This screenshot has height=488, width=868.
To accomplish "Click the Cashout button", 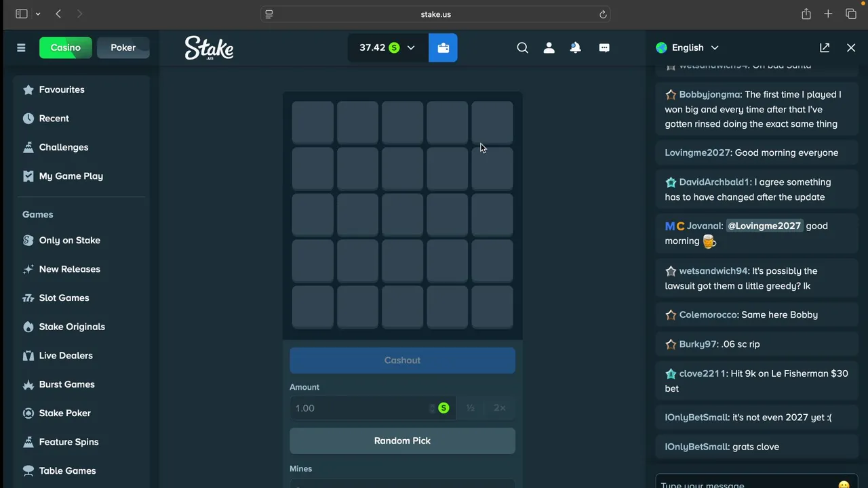I will tap(402, 361).
